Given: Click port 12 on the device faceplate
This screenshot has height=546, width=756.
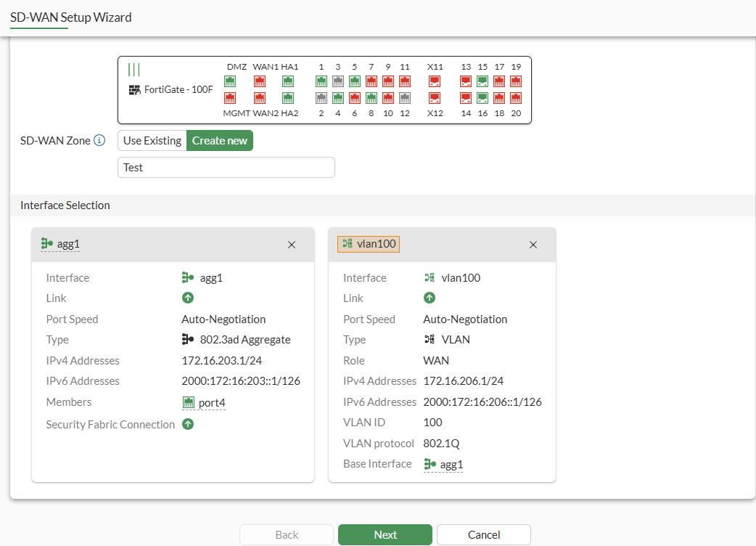Looking at the screenshot, I should [x=405, y=98].
